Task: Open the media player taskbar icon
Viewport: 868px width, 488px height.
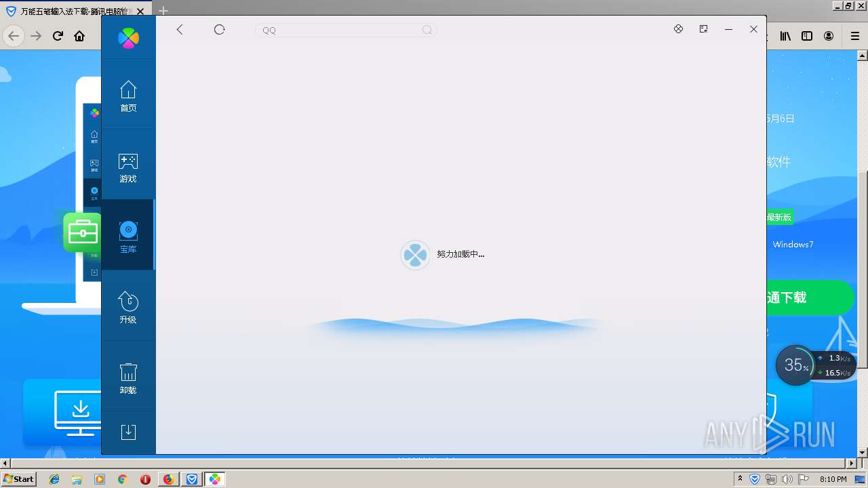Action: 100,479
